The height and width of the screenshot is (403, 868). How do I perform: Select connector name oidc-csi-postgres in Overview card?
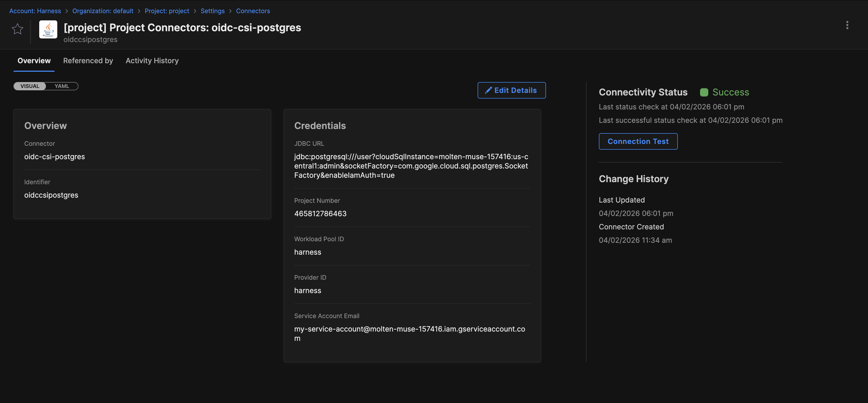[x=55, y=157]
